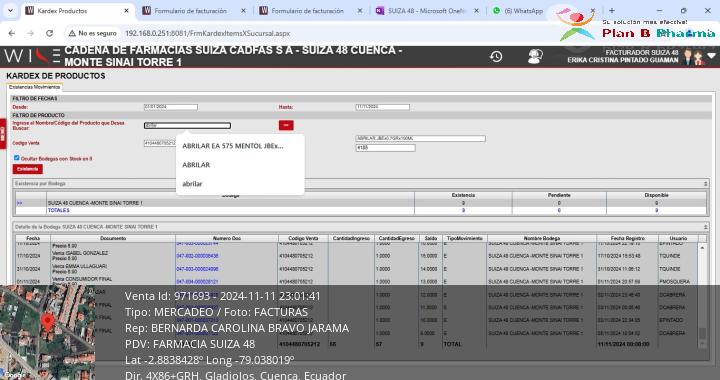This screenshot has height=380, width=720.
Task: Click the field containing #185
Action: 385,148
